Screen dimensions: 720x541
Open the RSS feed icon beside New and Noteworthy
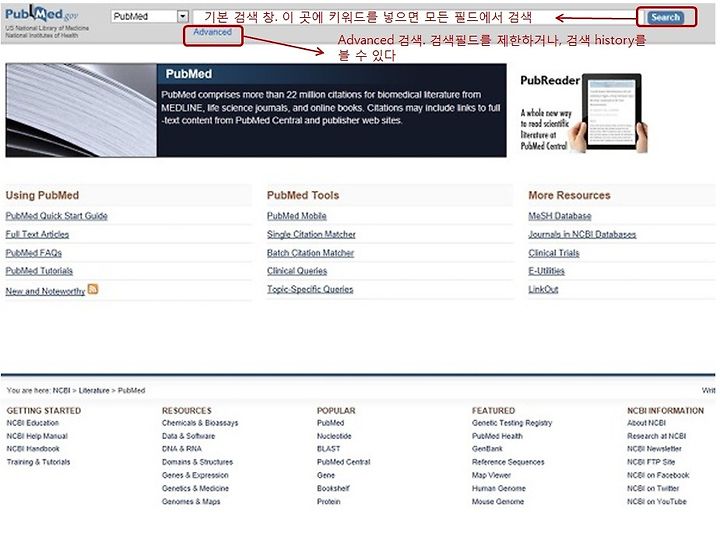pyautogui.click(x=93, y=289)
